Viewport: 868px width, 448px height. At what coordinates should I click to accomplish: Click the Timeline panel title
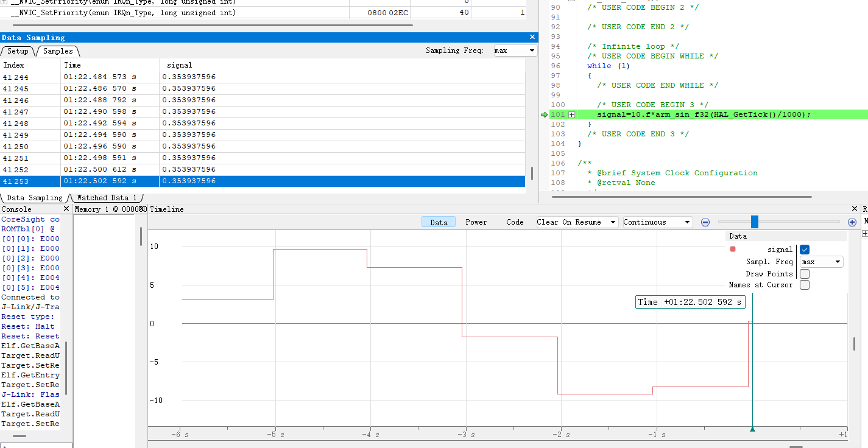point(167,209)
